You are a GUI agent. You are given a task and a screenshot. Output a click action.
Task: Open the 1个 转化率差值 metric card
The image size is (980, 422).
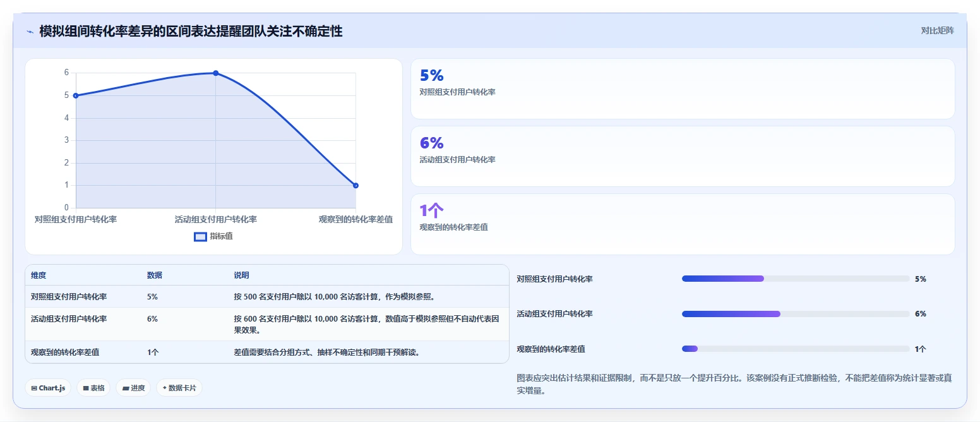click(x=683, y=224)
